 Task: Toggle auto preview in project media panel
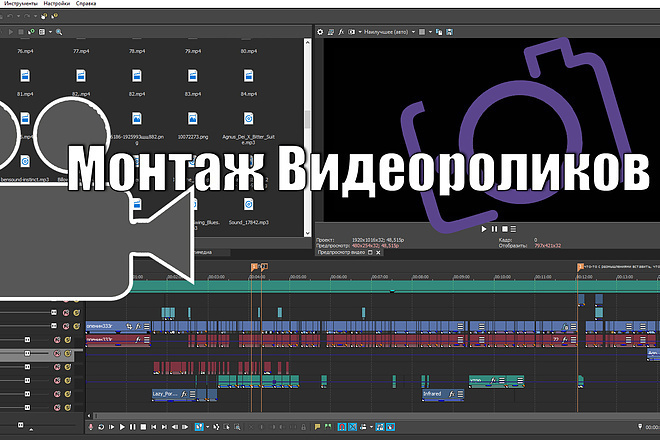(31, 32)
